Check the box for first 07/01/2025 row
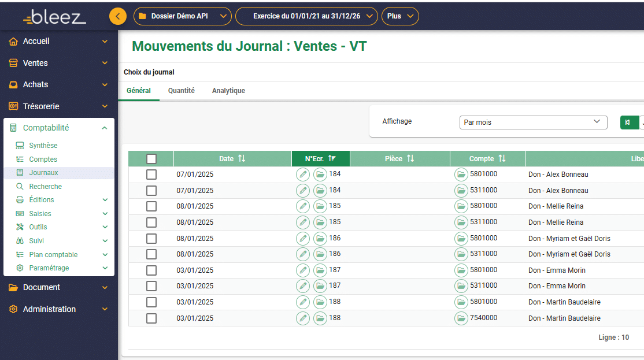 tap(151, 175)
